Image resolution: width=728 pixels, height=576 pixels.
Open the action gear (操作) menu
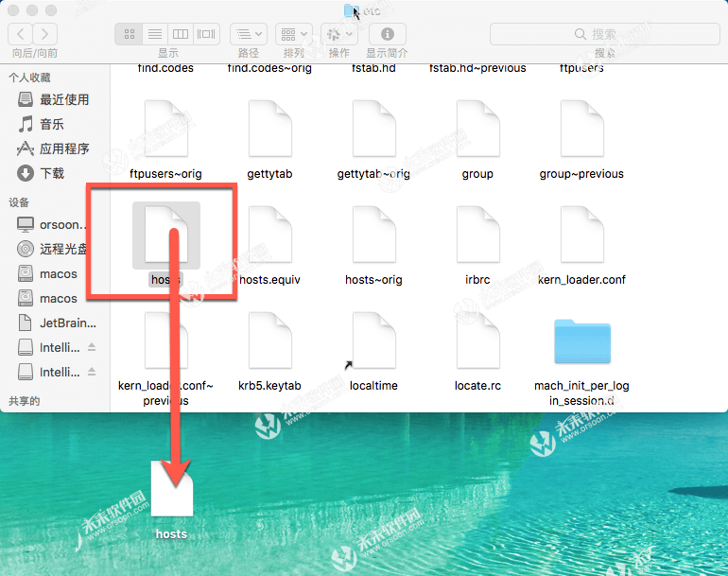[339, 34]
